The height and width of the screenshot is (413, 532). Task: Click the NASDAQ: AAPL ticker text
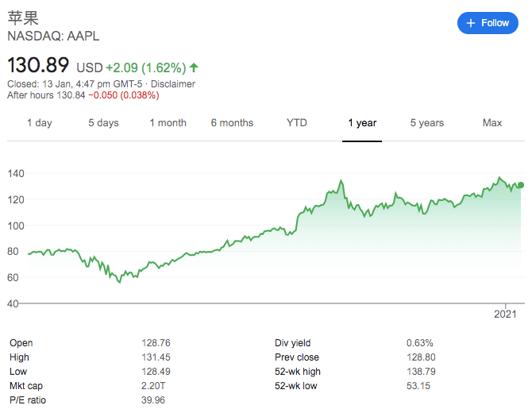[53, 36]
